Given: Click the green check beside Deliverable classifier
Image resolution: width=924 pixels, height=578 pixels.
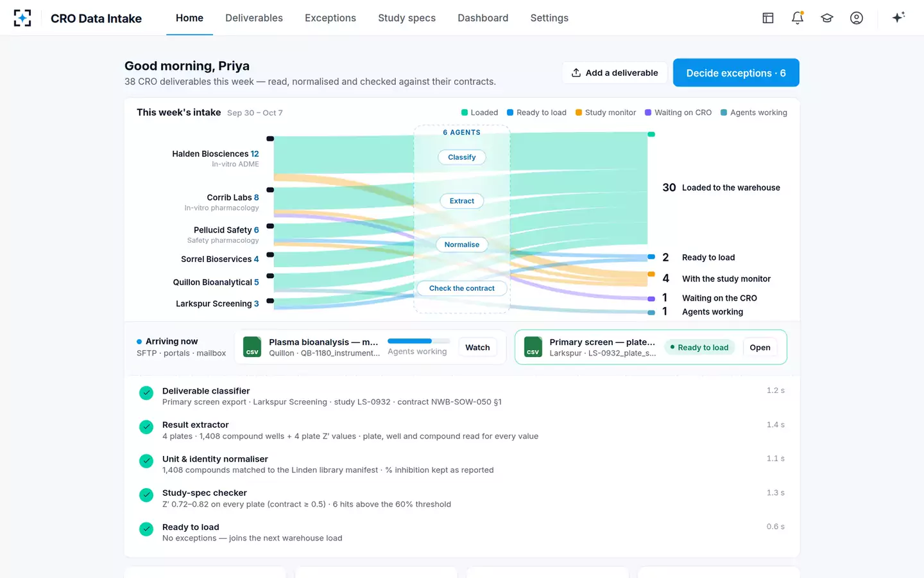Looking at the screenshot, I should 146,393.
